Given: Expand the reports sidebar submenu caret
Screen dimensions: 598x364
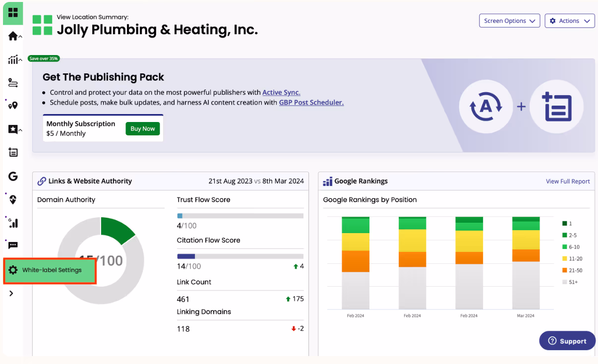Looking at the screenshot, I should click(20, 60).
